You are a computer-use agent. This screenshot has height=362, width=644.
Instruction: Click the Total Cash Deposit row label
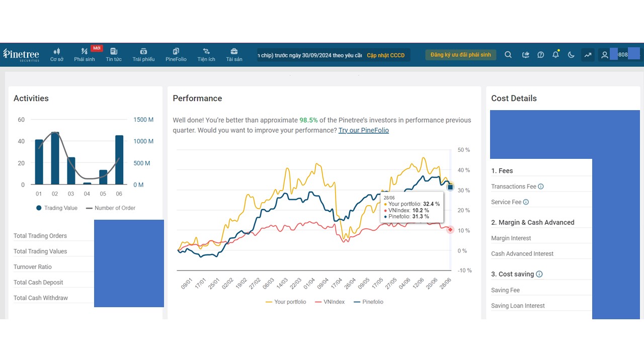38,283
